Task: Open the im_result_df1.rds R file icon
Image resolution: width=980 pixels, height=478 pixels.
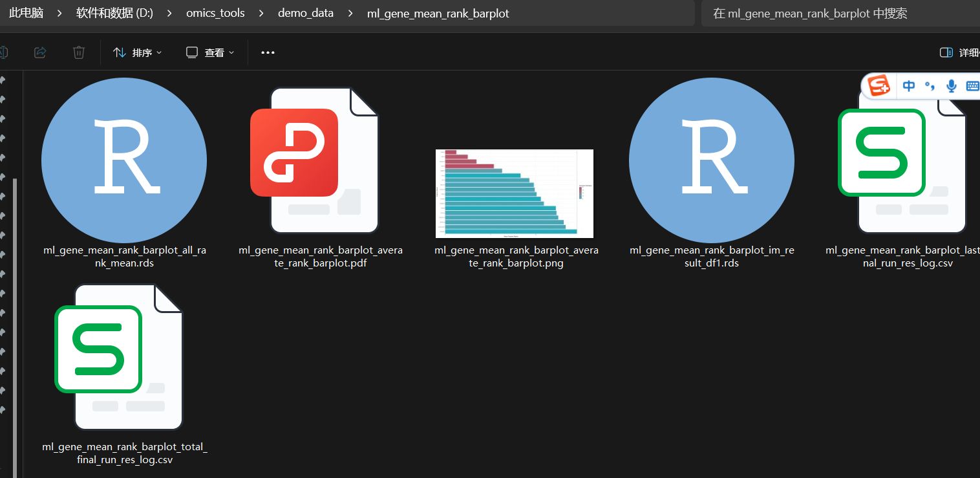Action: tap(712, 160)
